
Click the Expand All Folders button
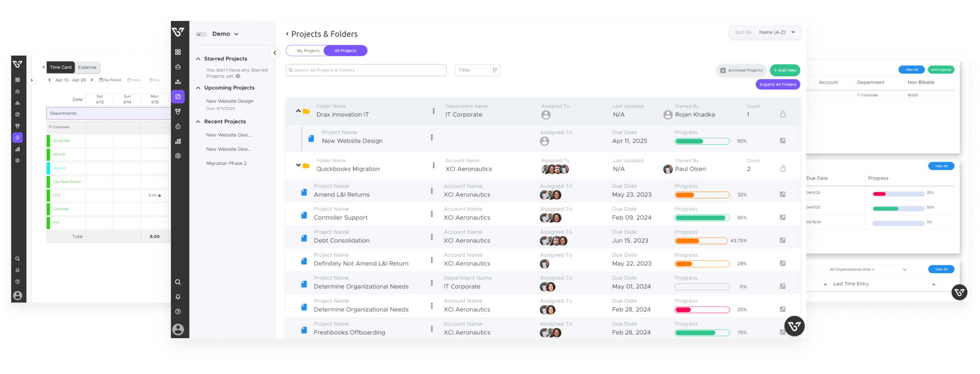778,85
